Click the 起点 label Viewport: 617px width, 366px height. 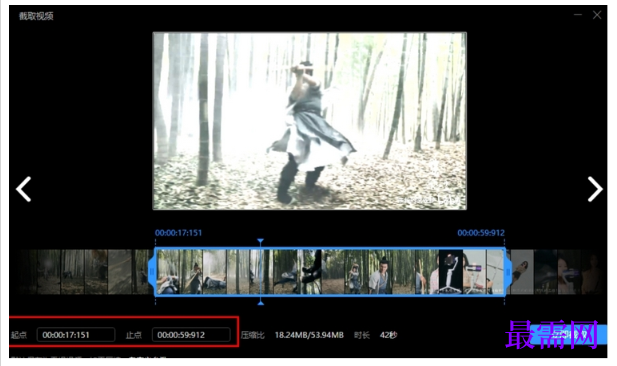click(18, 335)
